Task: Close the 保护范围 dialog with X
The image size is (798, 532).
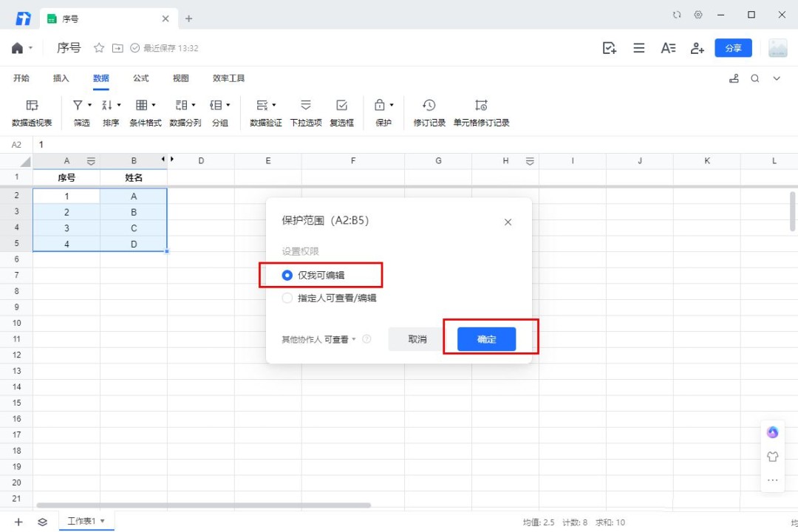Action: [508, 222]
